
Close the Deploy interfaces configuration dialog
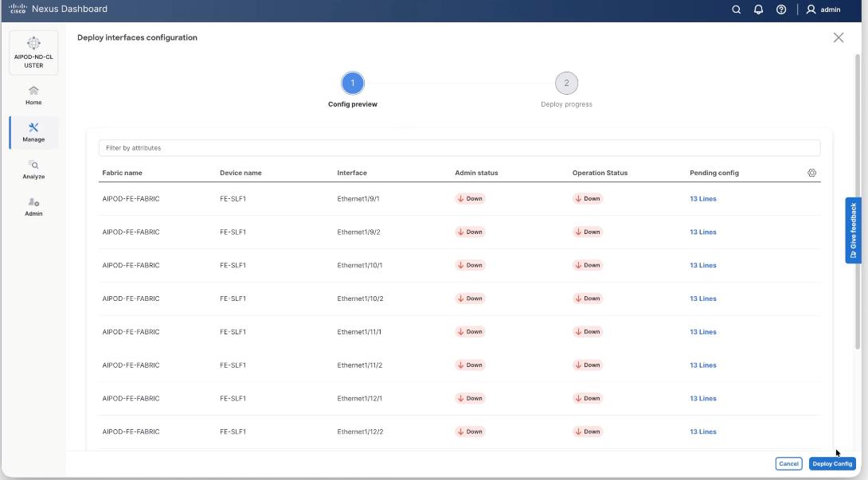pyautogui.click(x=839, y=37)
